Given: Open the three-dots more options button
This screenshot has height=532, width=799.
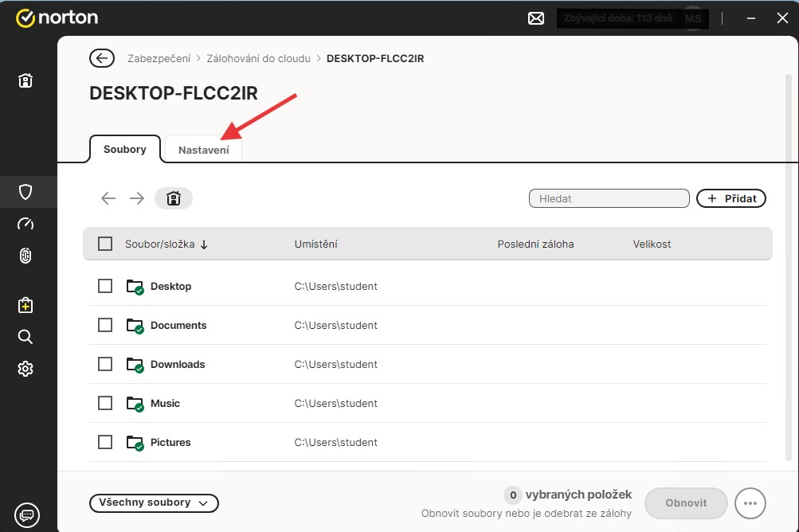Looking at the screenshot, I should (750, 503).
